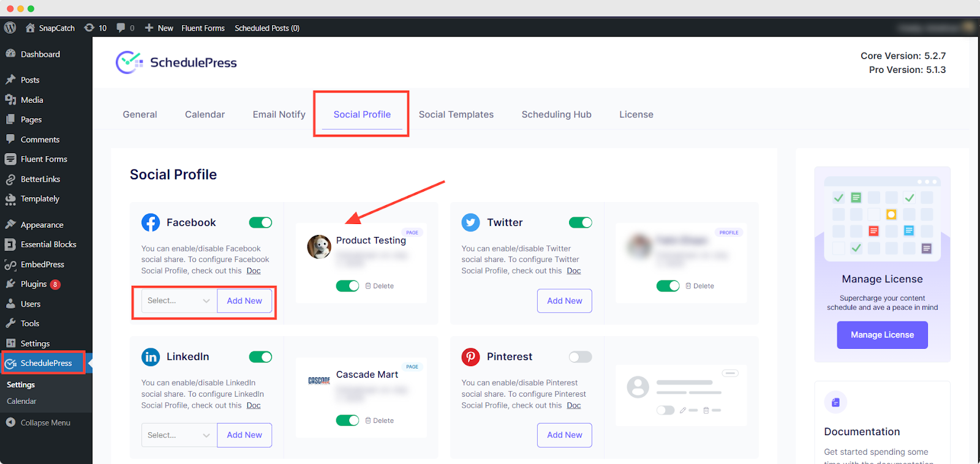
Task: Open the Scheduling Hub tab
Action: pyautogui.click(x=556, y=114)
